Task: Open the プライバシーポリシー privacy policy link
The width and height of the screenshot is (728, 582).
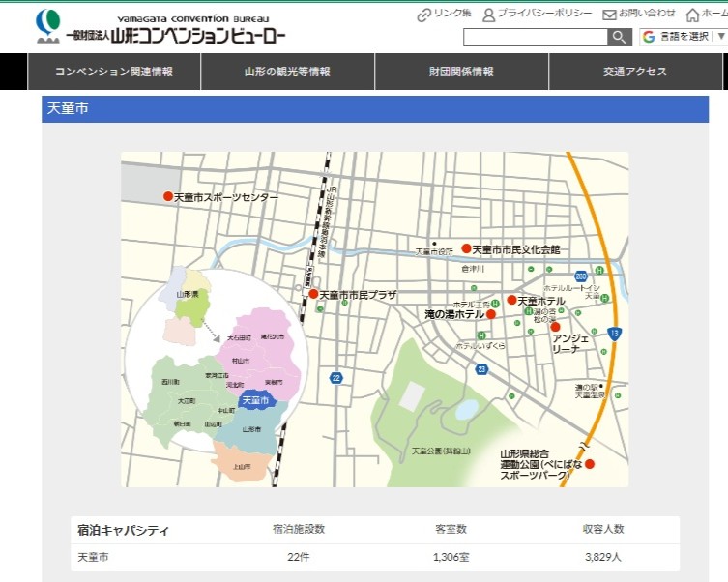Action: pos(537,14)
